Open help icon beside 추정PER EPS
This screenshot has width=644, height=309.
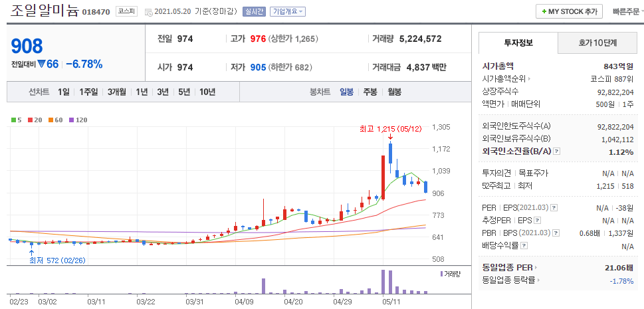[537, 221]
